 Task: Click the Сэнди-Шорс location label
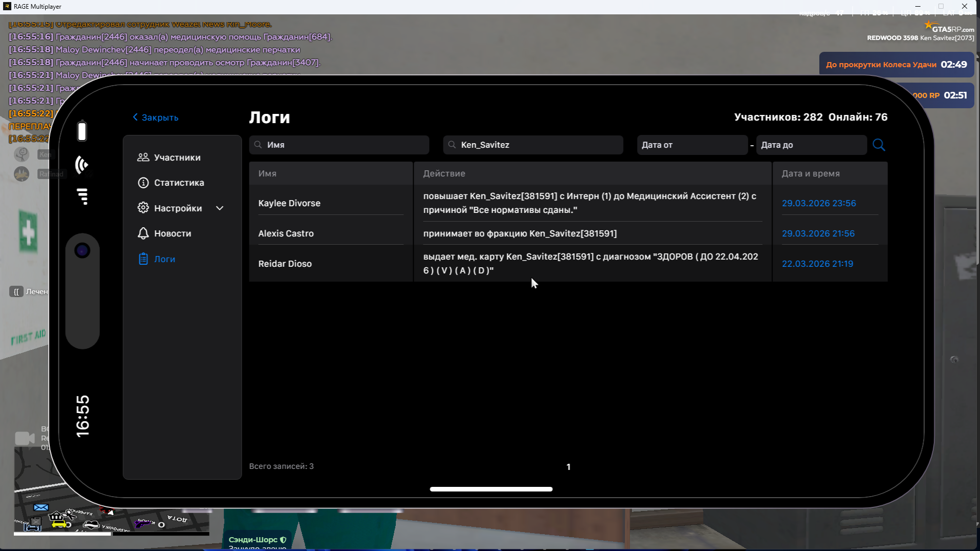(253, 540)
